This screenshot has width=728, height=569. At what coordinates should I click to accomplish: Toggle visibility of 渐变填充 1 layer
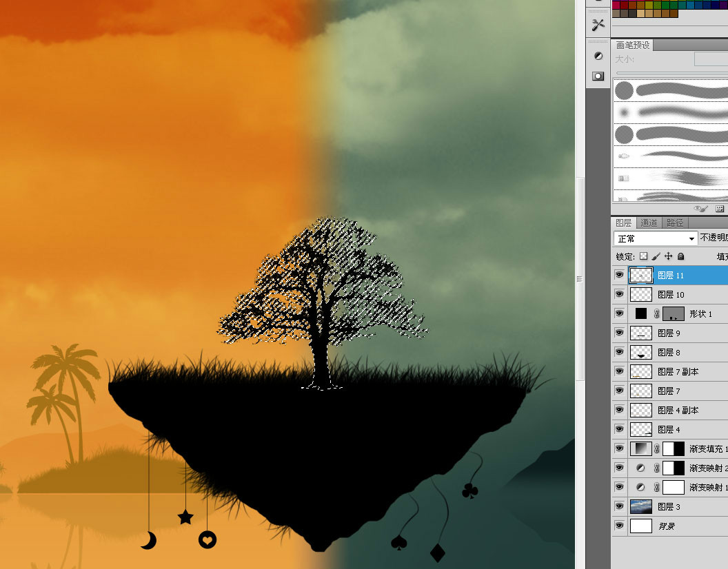point(619,448)
